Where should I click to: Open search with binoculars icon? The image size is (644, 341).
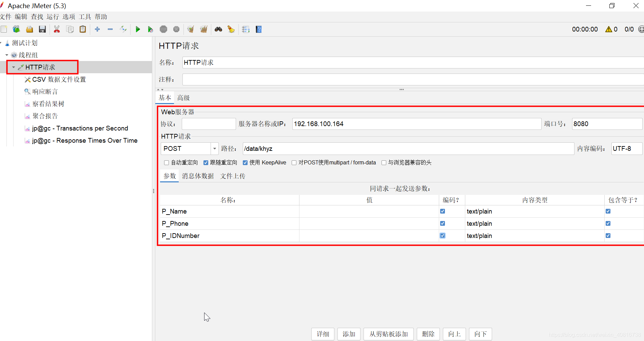pyautogui.click(x=218, y=29)
